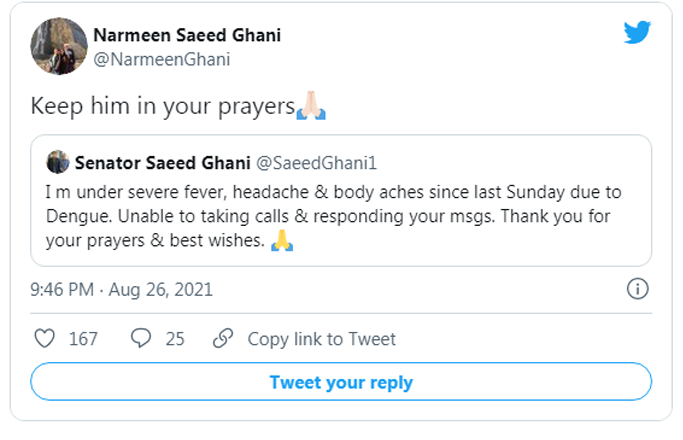This screenshot has width=683, height=440.
Task: Click the Twitter bird logo
Action: [637, 32]
